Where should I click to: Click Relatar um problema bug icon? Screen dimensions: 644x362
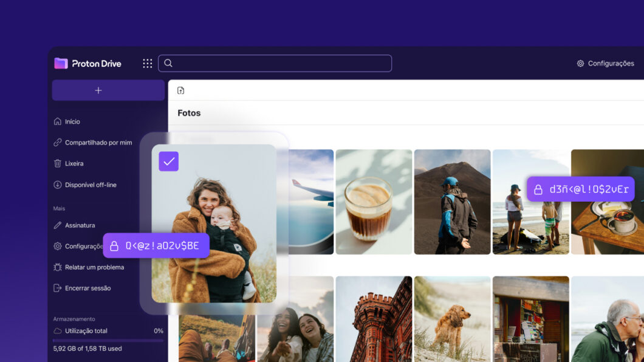[58, 267]
